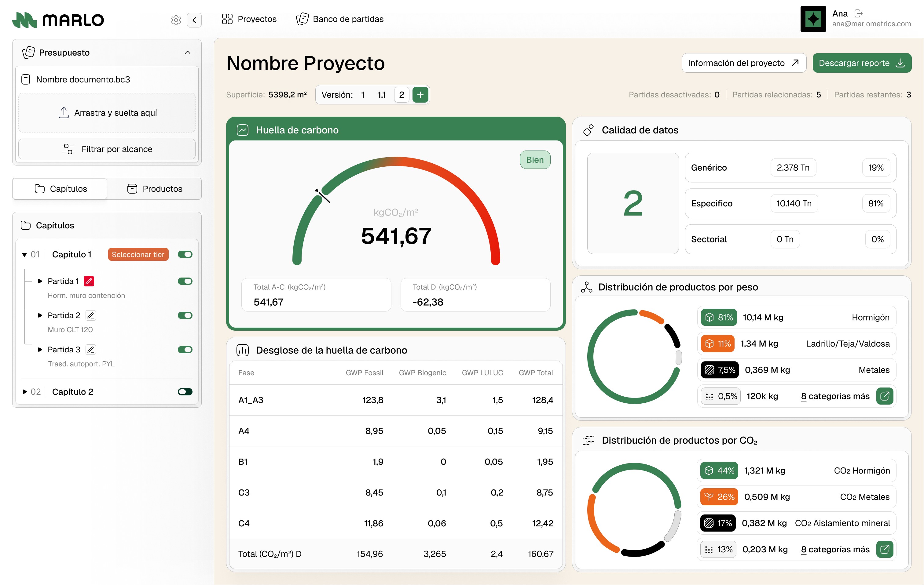
Task: Toggle Capítulo 1 switch off
Action: (185, 255)
